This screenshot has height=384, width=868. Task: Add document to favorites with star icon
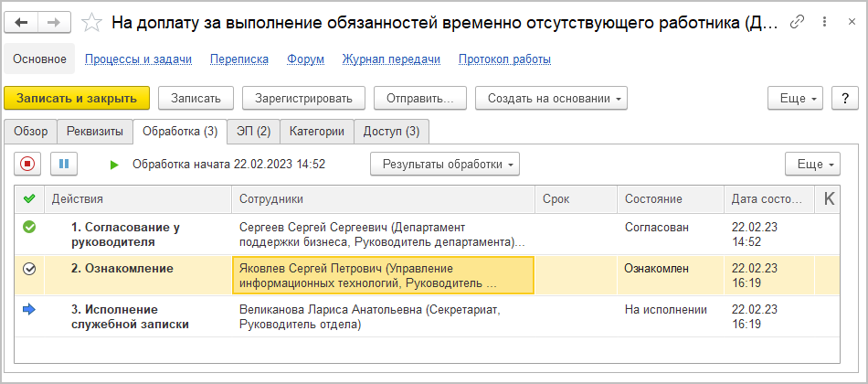coord(90,22)
